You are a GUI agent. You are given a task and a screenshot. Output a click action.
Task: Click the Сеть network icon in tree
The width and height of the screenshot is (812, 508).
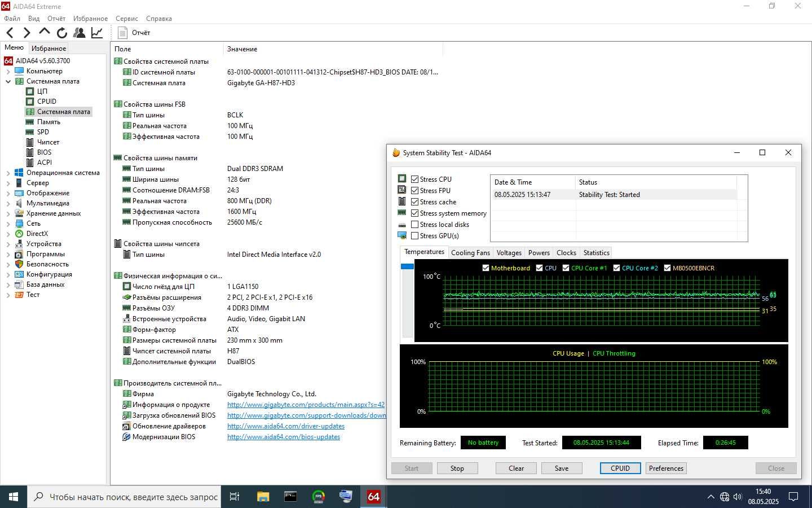(19, 224)
